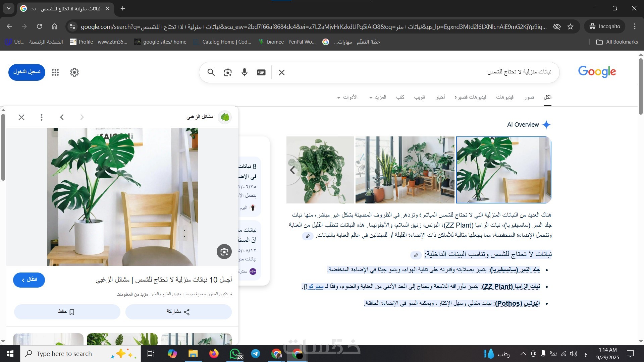
Task: Expand the المزيد filter dropdown
Action: (378, 97)
